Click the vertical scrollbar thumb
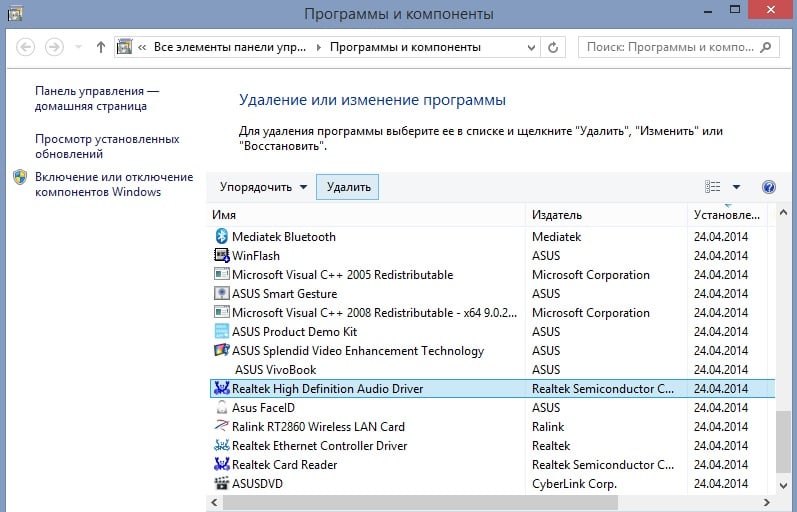The height and width of the screenshot is (512, 797). [x=783, y=441]
